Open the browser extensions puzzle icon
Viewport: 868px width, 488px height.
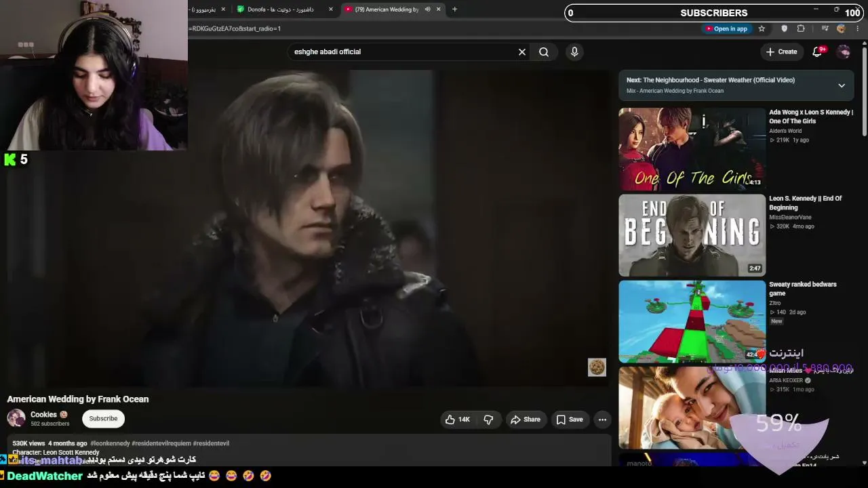point(801,28)
